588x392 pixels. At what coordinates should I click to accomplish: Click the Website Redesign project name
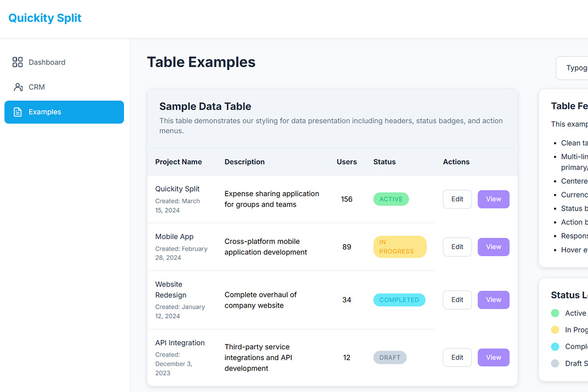point(171,290)
